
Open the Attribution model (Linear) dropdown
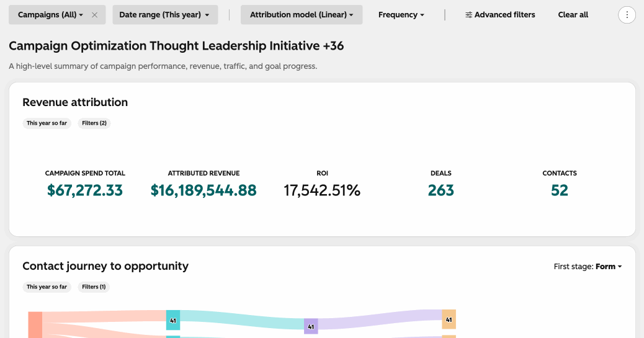click(302, 15)
